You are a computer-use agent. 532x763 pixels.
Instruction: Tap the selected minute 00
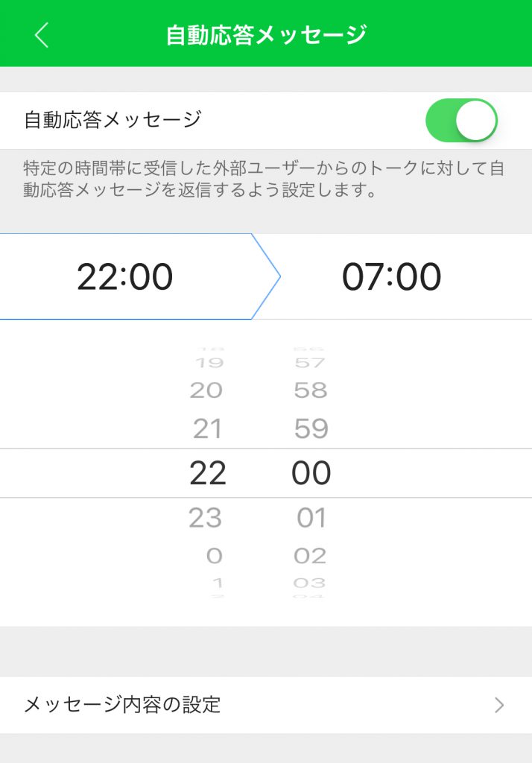[x=311, y=473]
